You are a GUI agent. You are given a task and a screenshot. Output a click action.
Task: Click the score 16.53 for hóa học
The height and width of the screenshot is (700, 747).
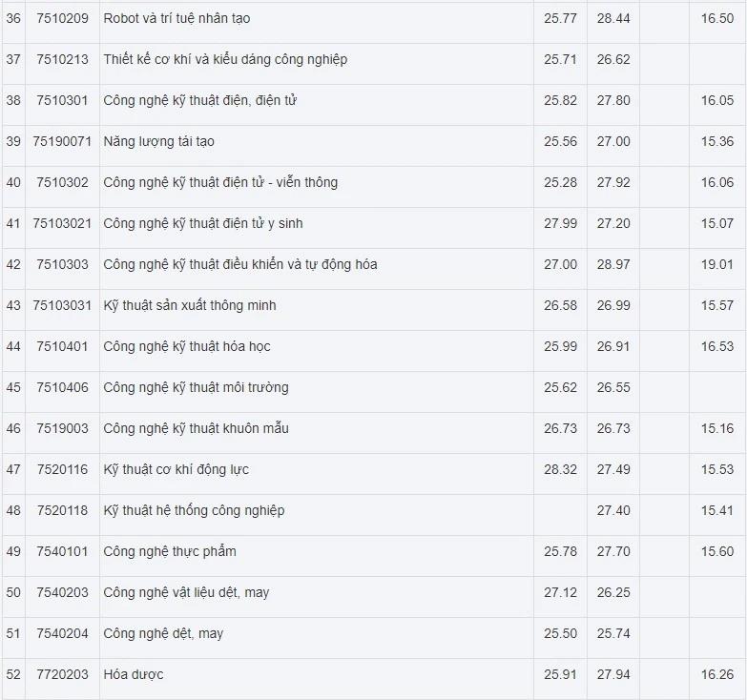coord(717,346)
